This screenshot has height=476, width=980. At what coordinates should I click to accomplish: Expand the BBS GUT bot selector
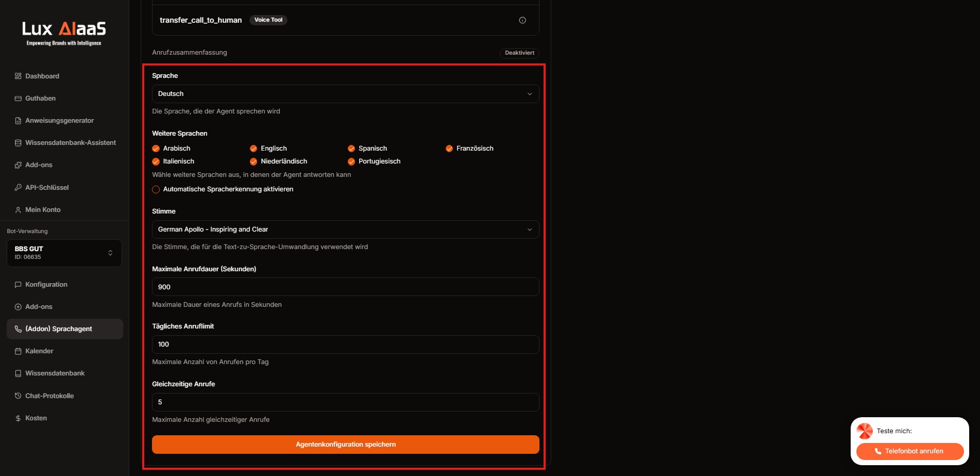point(64,253)
